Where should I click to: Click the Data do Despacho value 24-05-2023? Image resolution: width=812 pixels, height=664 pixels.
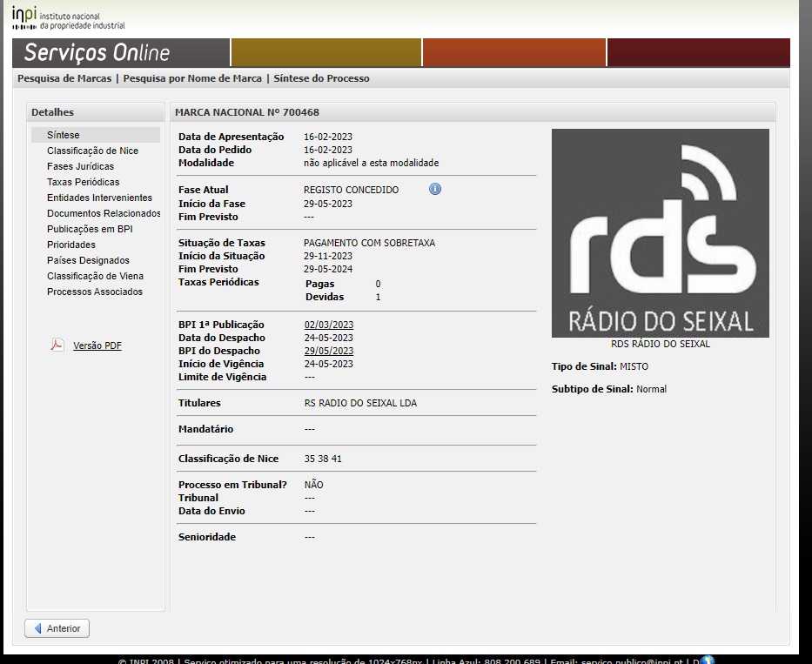pos(329,338)
